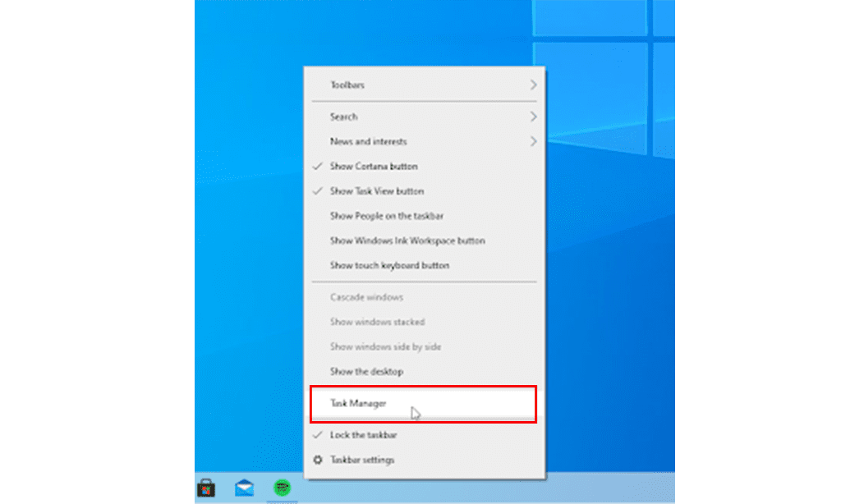The width and height of the screenshot is (841, 504).
Task: Enable Show People on the taskbar
Action: [x=386, y=216]
